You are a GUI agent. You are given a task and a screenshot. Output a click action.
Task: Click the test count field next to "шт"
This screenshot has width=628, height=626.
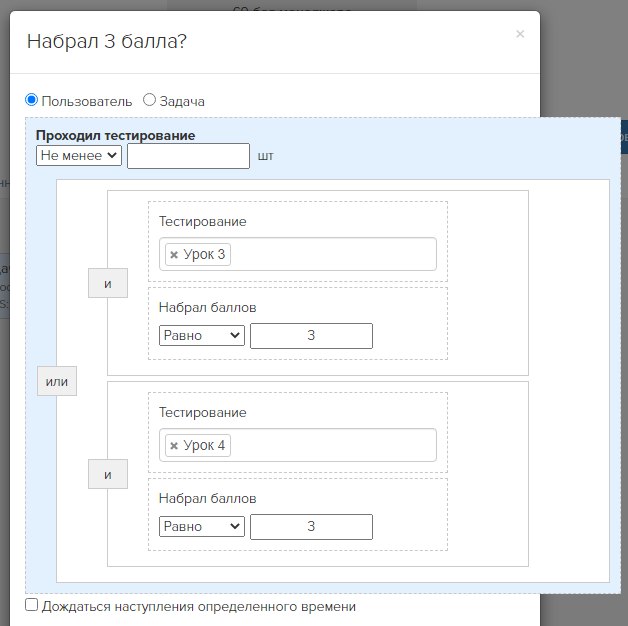click(188, 156)
